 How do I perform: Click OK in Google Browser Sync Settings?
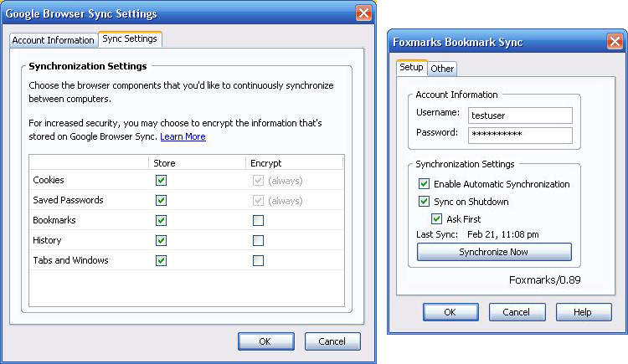click(265, 341)
